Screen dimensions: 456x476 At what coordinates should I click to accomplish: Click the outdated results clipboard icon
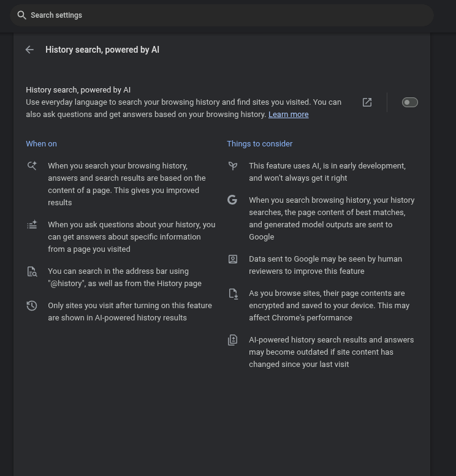coord(233,340)
